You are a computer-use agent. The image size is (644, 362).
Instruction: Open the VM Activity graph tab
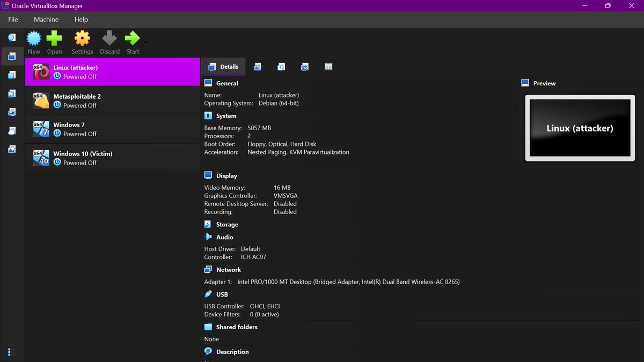[305, 67]
